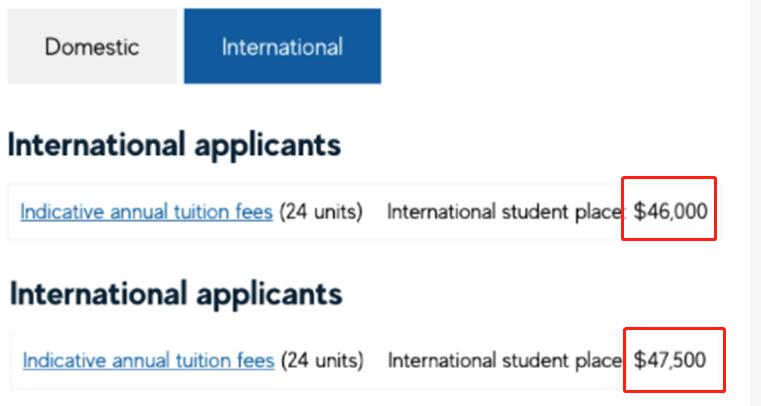Screen dimensions: 761x406
Task: Click empty space right of International tab
Action: (x=560, y=47)
